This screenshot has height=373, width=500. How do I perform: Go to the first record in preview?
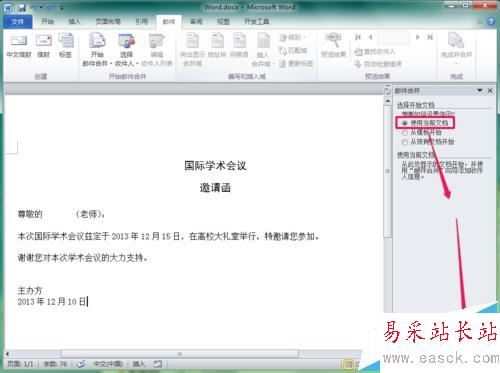click(x=358, y=37)
